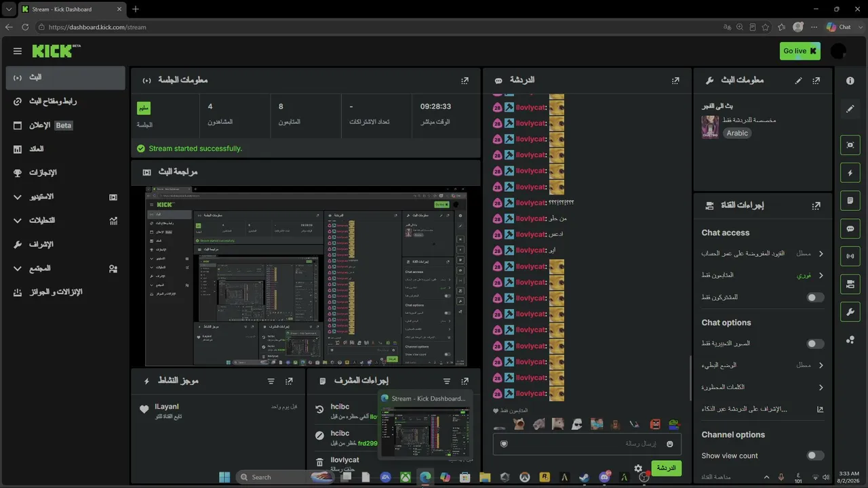Image resolution: width=868 pixels, height=488 pixels.
Task: Click the lightning activity icon in the right rail
Action: coord(850,173)
